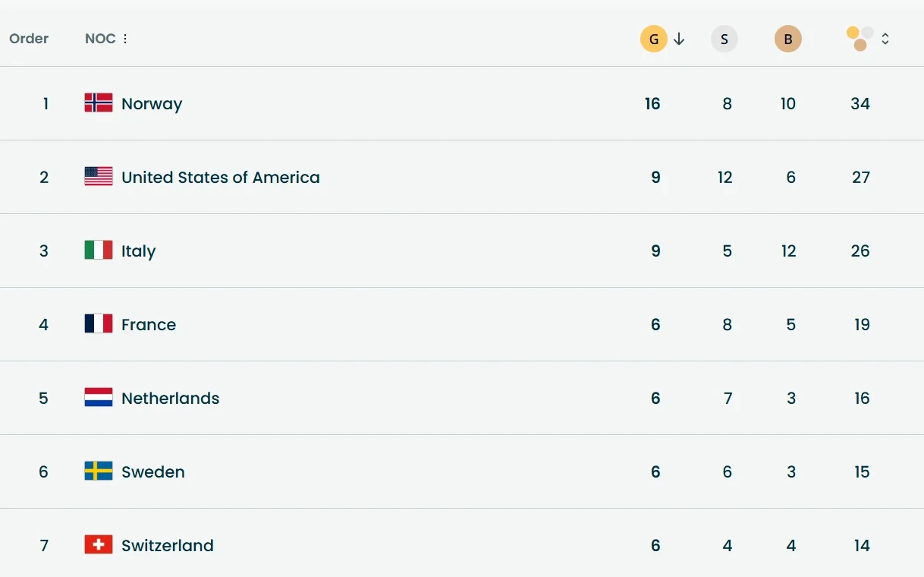Open the United States of America link

[221, 178]
